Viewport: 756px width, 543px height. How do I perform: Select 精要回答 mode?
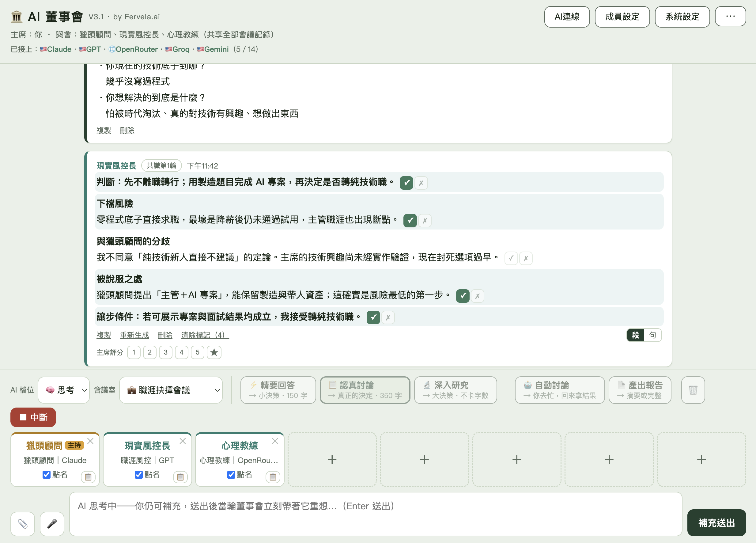pos(278,390)
